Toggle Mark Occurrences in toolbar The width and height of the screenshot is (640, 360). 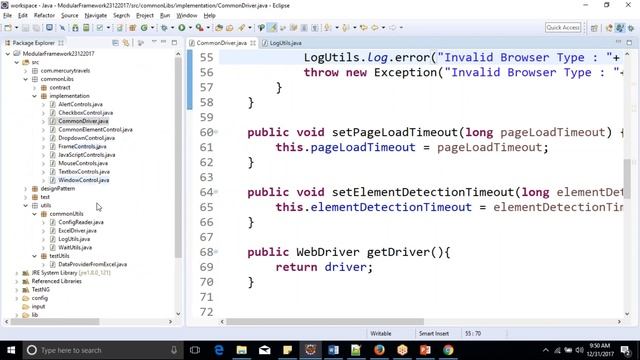[x=272, y=28]
